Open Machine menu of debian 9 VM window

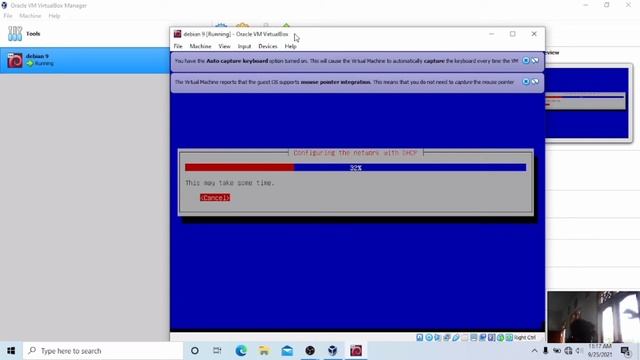click(200, 46)
